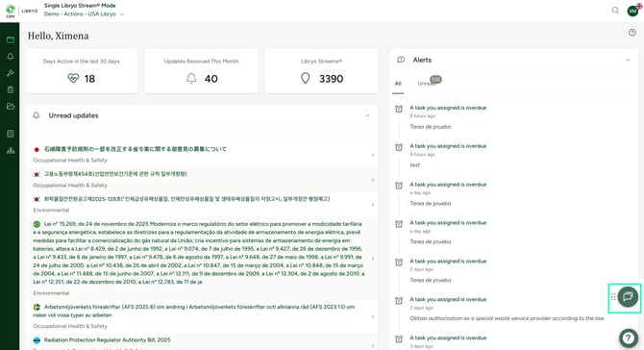This screenshot has width=644, height=350.
Task: Open Lei nº 15.269 update using its chevron
Action: pyautogui.click(x=373, y=259)
